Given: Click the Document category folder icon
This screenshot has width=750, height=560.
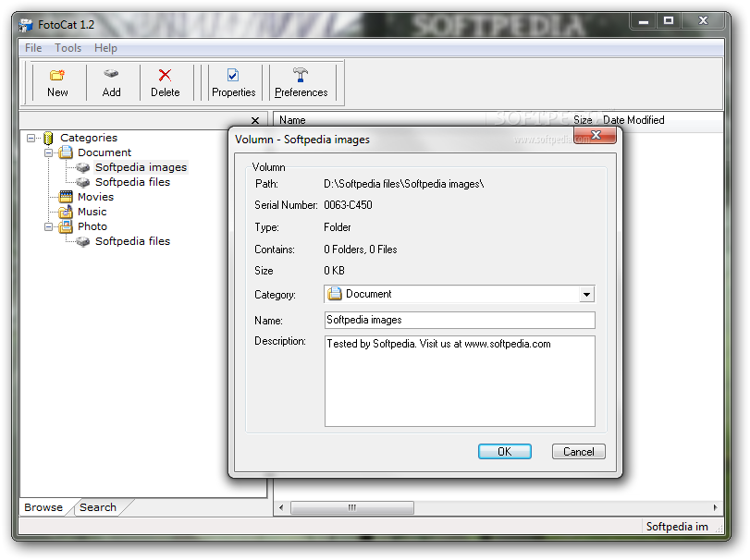Looking at the screenshot, I should 66,152.
